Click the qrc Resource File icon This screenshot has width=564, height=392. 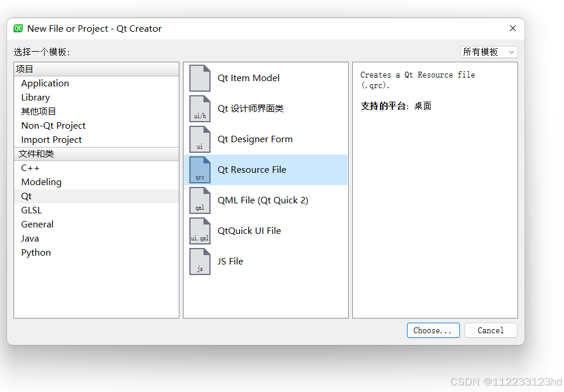pos(199,170)
